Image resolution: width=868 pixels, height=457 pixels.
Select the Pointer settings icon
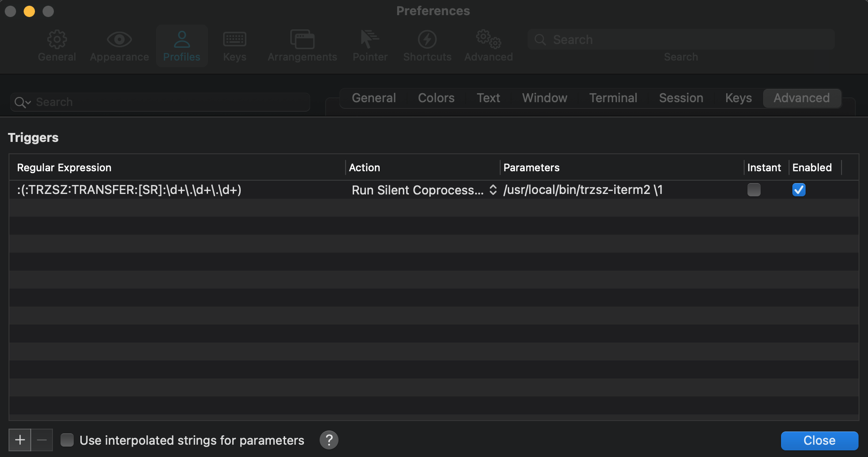(370, 45)
